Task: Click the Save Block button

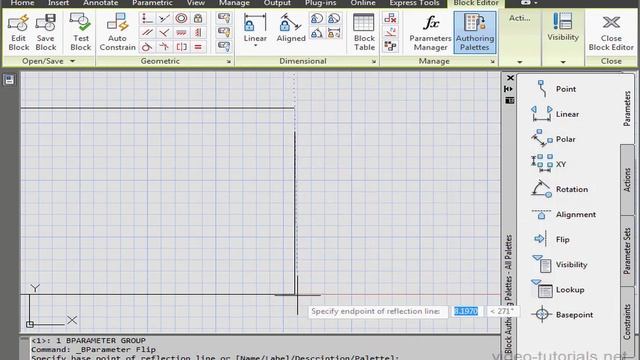Action: coord(45,33)
